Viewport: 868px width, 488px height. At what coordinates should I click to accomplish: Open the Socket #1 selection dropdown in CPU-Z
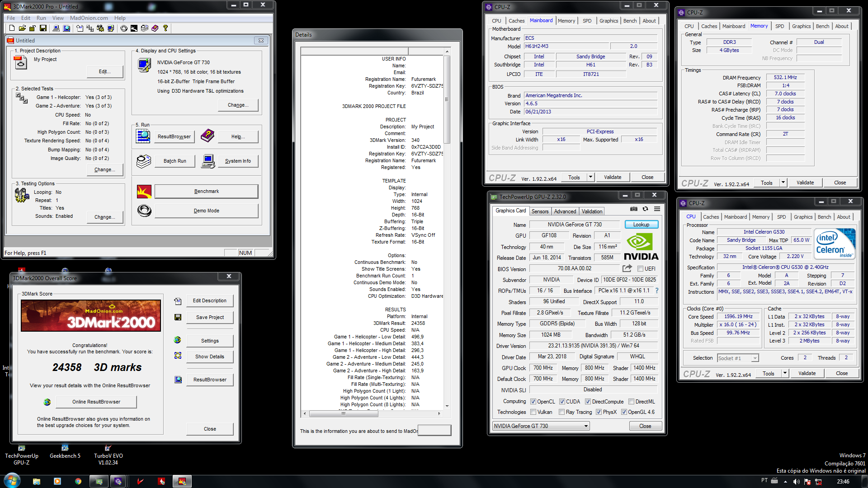[738, 358]
